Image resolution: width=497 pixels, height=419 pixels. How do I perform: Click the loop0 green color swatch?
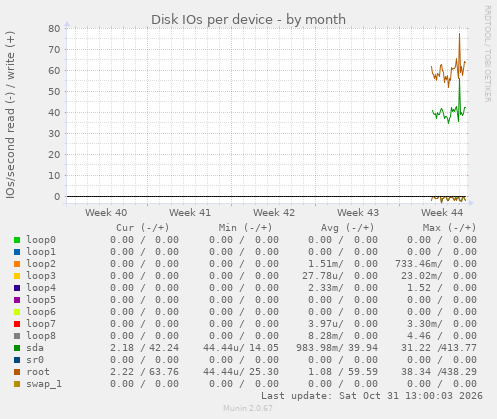pyautogui.click(x=17, y=240)
